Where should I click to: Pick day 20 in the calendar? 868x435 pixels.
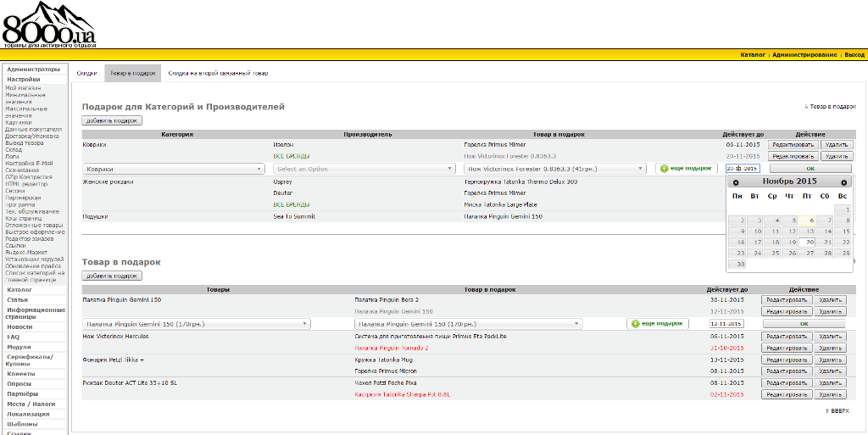(x=809, y=243)
